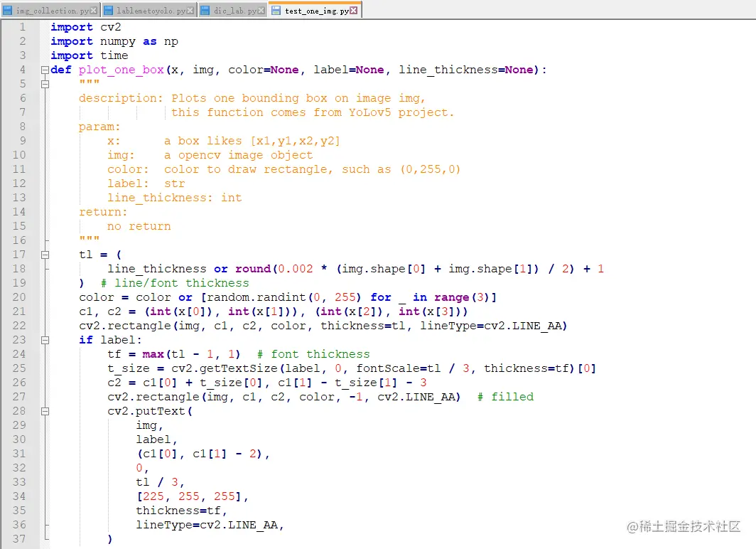
Task: Click 'lineType=cv2.LINE_AA' on line 22
Action: click(490, 326)
